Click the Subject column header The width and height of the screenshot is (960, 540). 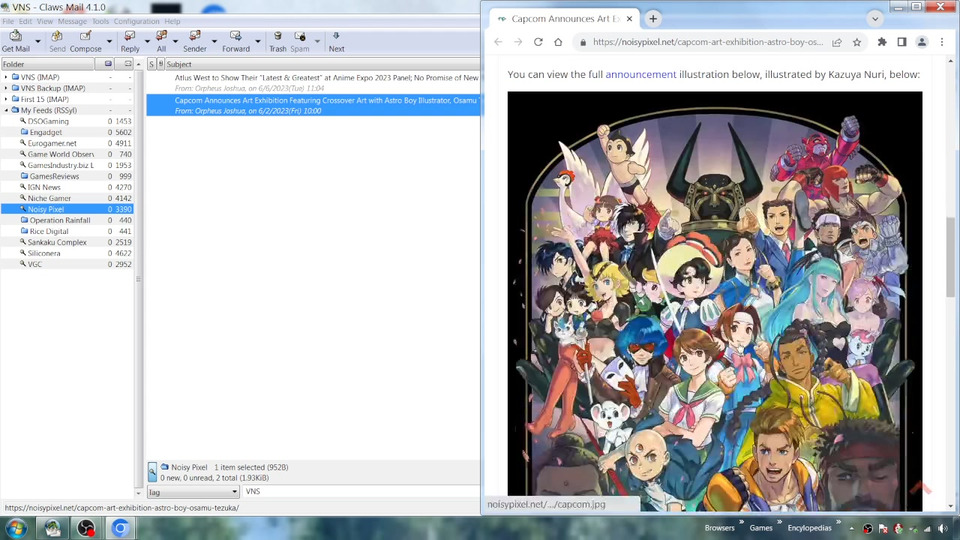322,64
